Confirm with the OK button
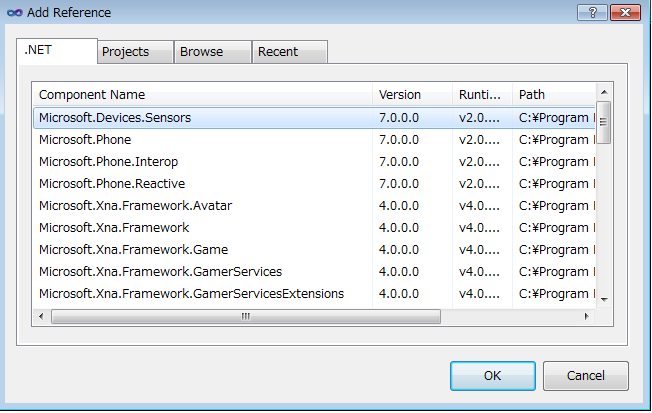The image size is (652, 413). click(x=493, y=376)
